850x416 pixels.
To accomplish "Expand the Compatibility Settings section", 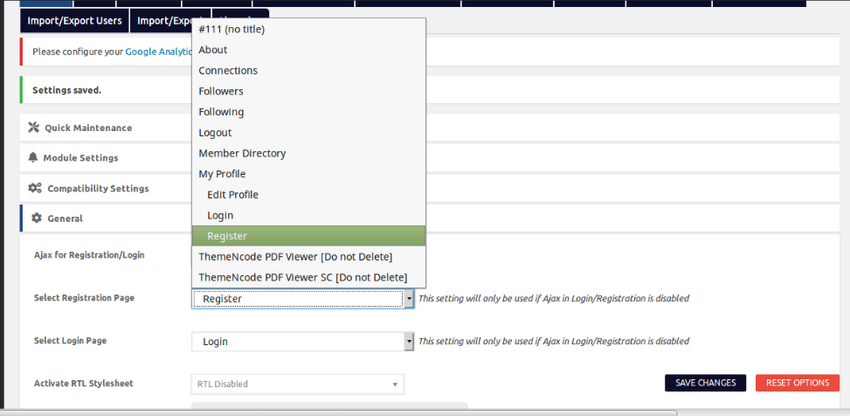I will 98,188.
